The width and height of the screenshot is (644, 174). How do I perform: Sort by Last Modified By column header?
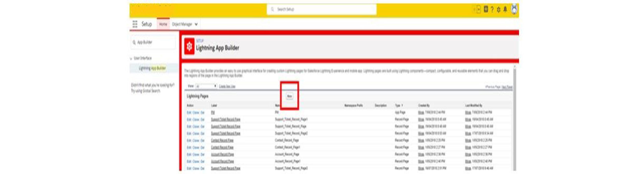click(x=474, y=105)
